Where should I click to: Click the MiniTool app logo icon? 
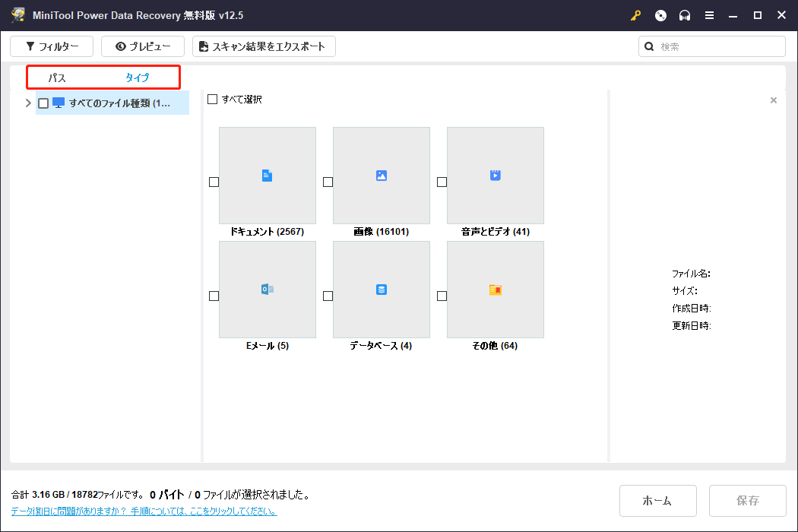[x=18, y=14]
